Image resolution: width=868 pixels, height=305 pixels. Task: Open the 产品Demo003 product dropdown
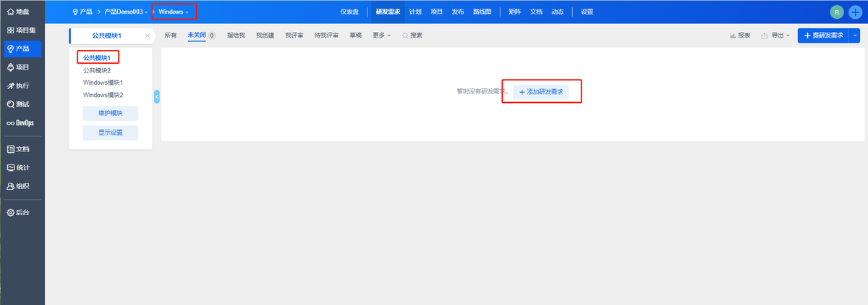[126, 12]
